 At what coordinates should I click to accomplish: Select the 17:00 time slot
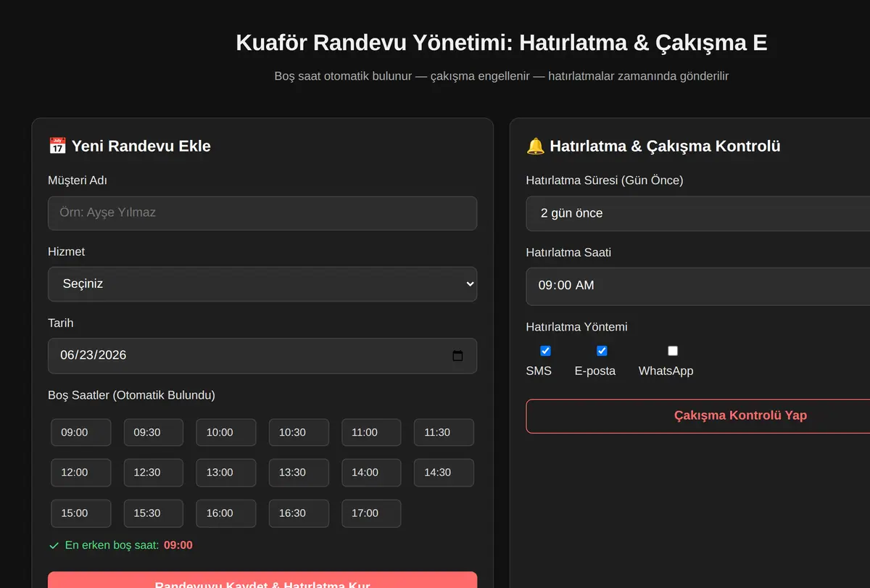(371, 513)
